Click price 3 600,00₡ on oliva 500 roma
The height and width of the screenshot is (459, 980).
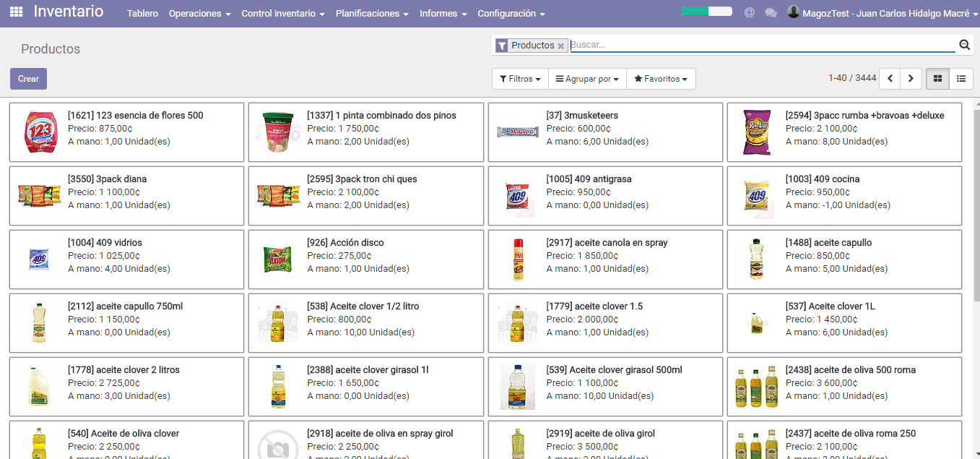pos(838,383)
